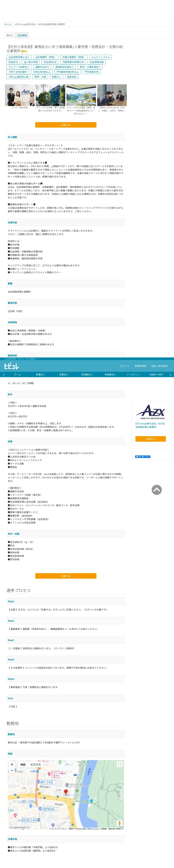Go to ホーム in navigation bar
174x868 pixels.
[17, 374]
